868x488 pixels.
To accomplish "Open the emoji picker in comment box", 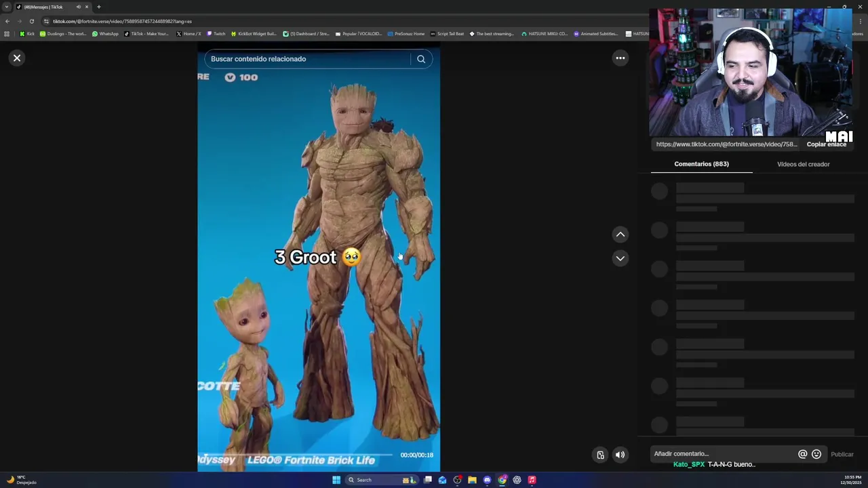I will [x=816, y=454].
